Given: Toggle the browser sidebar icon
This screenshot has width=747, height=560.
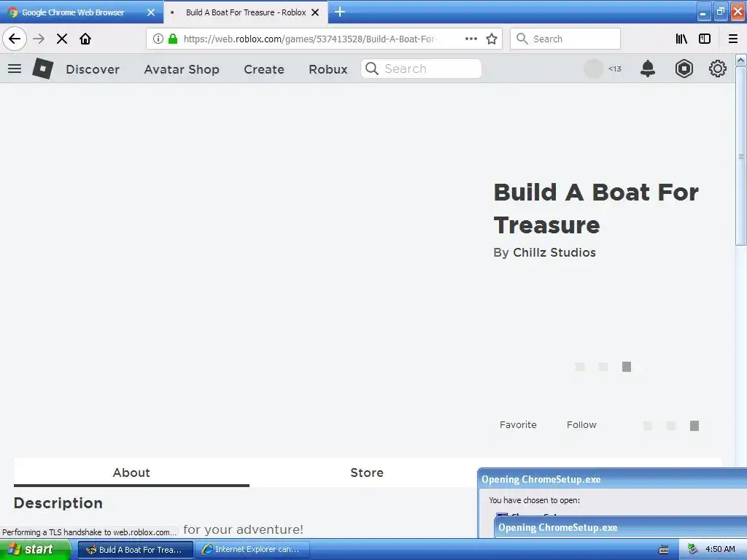Looking at the screenshot, I should pos(705,39).
